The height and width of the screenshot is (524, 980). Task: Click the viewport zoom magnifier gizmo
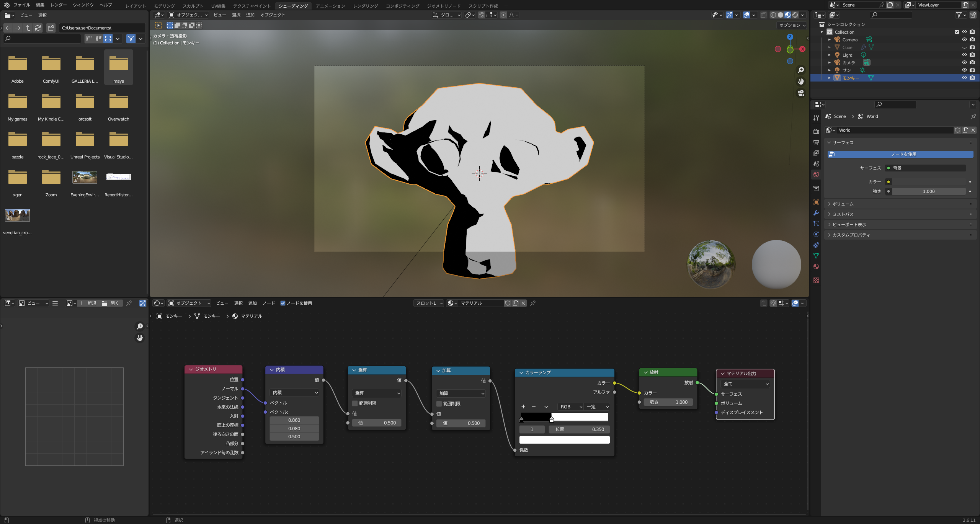tap(800, 70)
